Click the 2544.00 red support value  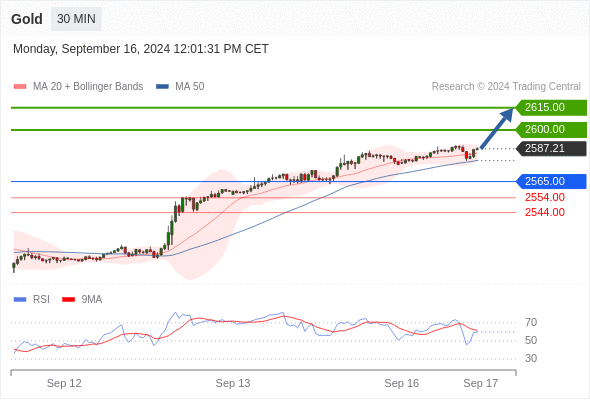545,212
